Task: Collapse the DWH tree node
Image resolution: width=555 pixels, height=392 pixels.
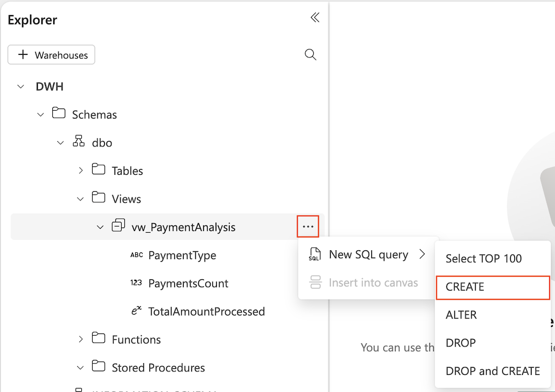Action: [20, 86]
